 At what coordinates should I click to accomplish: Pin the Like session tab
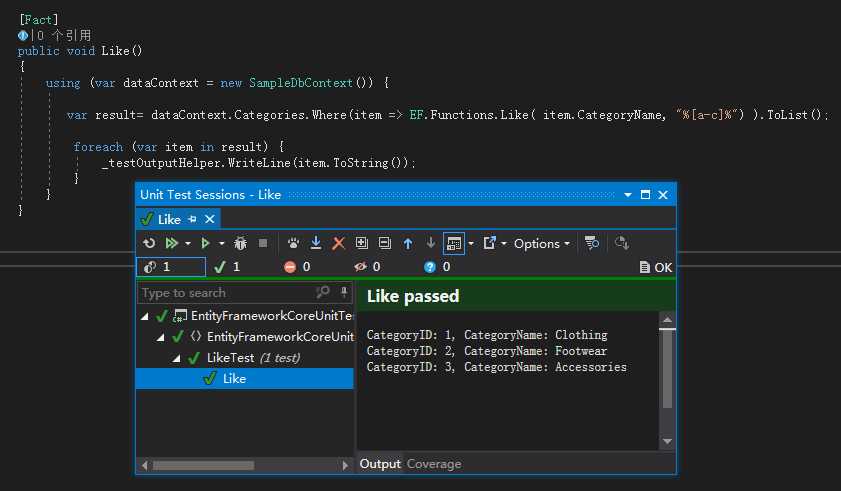point(192,219)
